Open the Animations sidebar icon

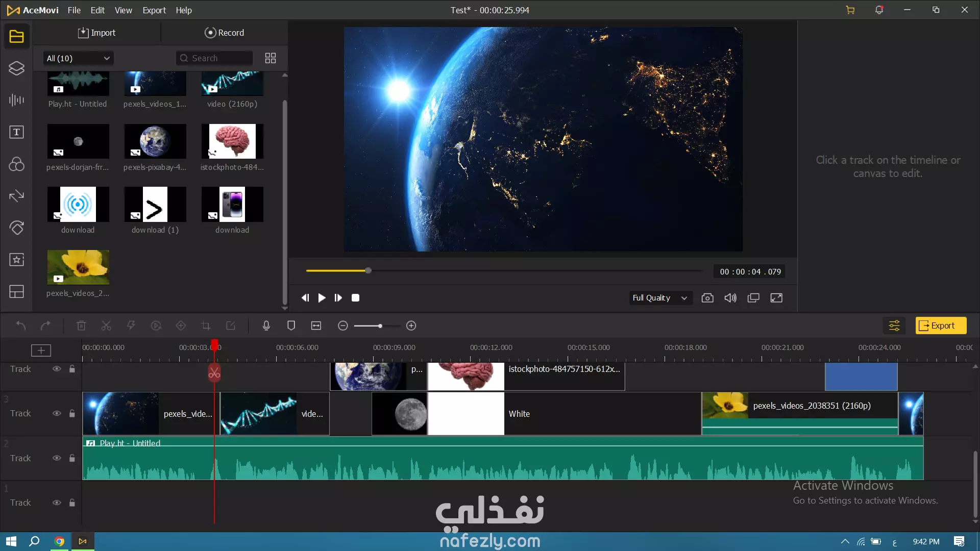(x=16, y=228)
